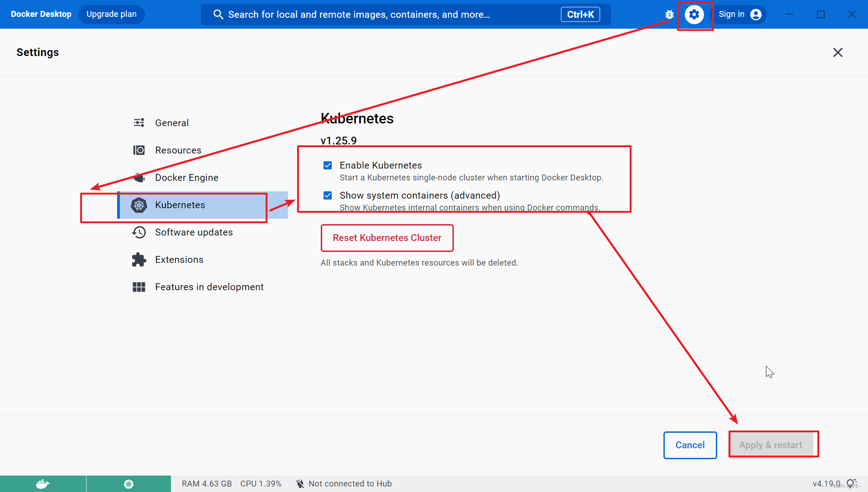
Task: Select the Kubernetes settings section
Action: pos(202,205)
